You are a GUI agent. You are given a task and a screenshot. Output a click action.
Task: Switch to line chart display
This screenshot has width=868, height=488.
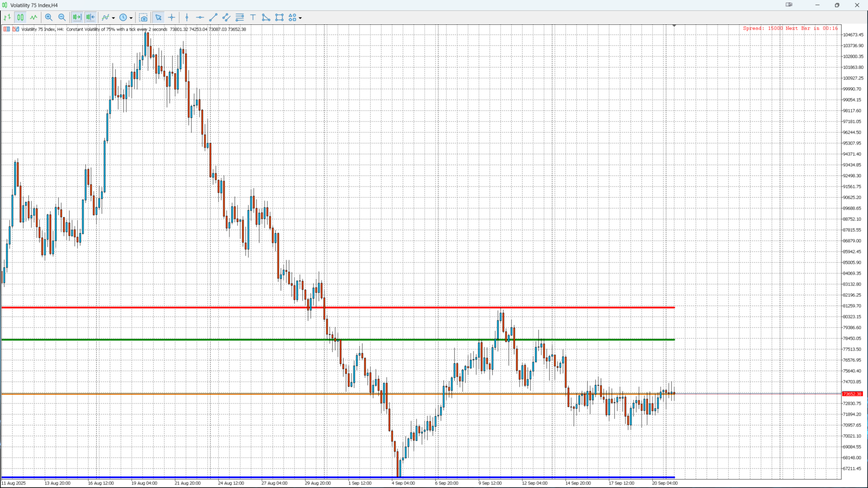[33, 18]
